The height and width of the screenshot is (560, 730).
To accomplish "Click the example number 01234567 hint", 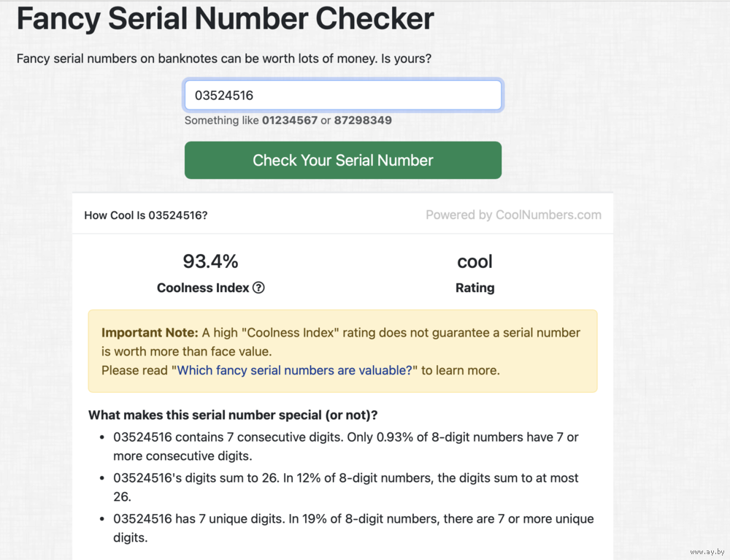I will (x=290, y=120).
